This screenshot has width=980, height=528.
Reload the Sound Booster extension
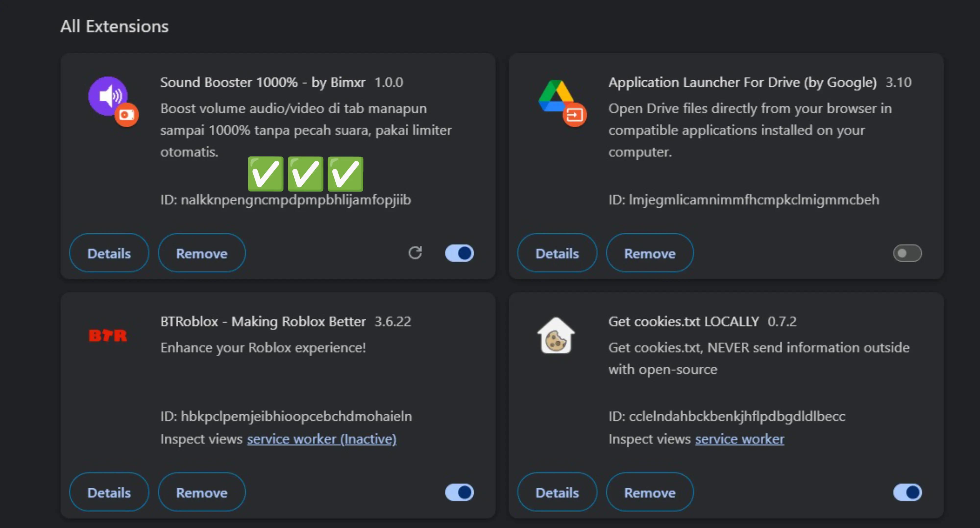click(415, 253)
